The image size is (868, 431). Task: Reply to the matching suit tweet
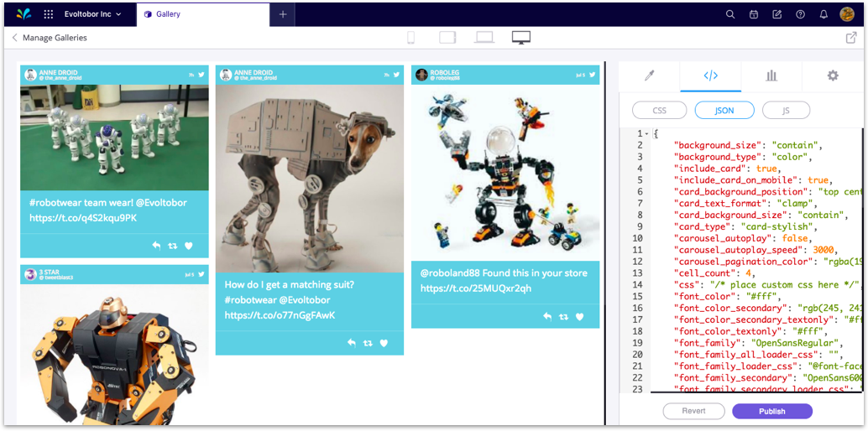352,343
